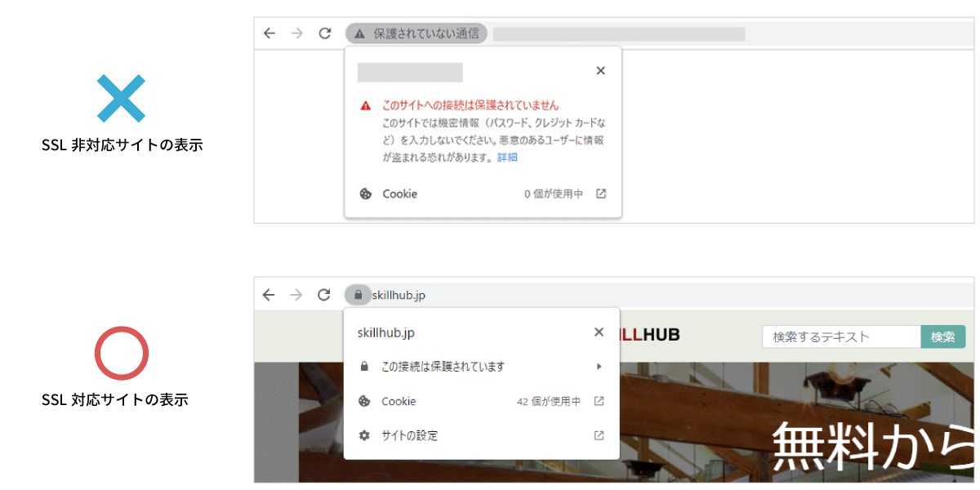This screenshot has width=980, height=490.
Task: Reload the page in the 保護されていない通信 browser
Action: [x=325, y=33]
